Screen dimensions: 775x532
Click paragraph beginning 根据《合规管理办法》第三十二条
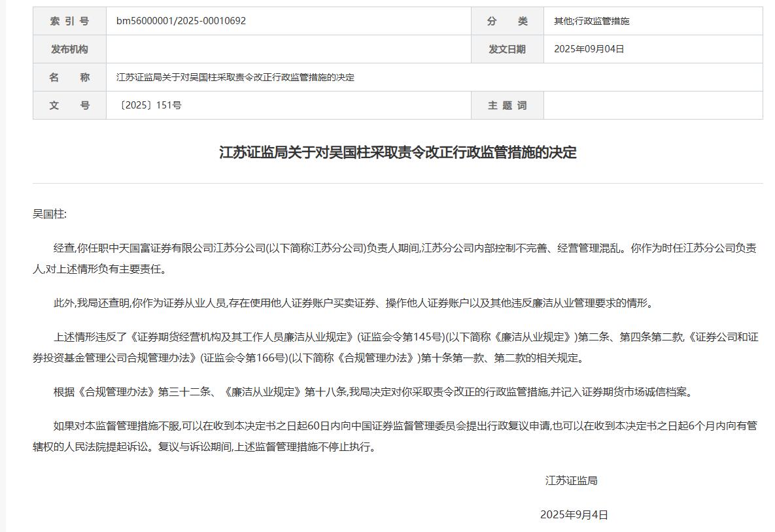pyautogui.click(x=374, y=391)
